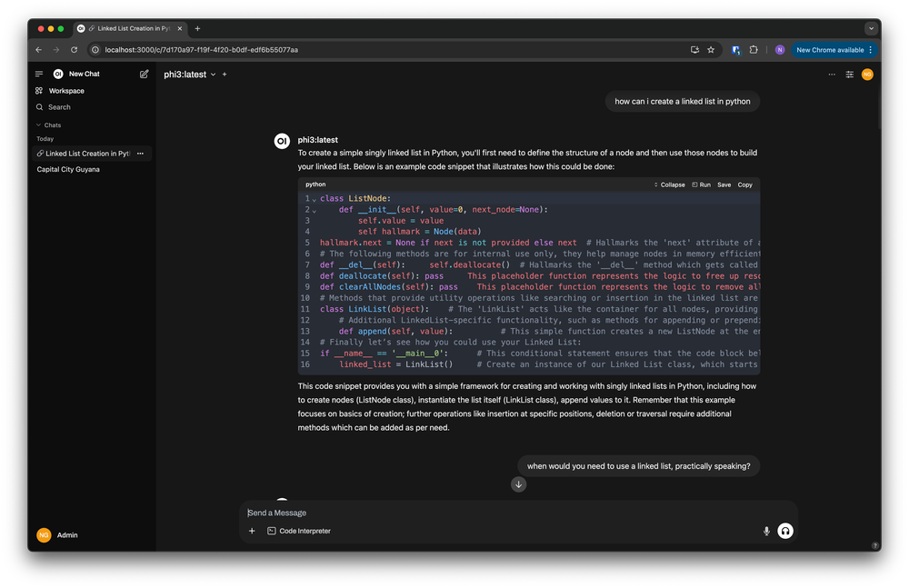The image size is (909, 588).
Task: Open the phi3:latest model dropdown
Action: (x=190, y=74)
